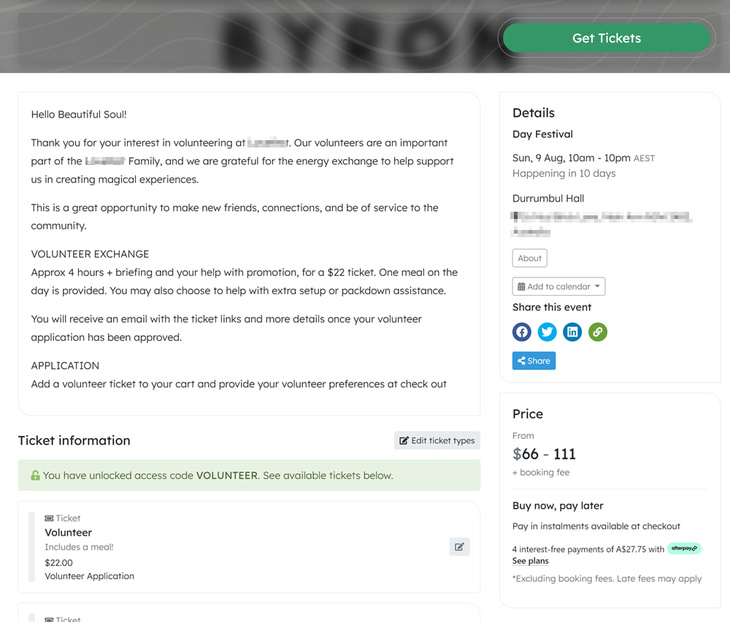Click the calendar icon in Add to calendar

click(x=521, y=287)
